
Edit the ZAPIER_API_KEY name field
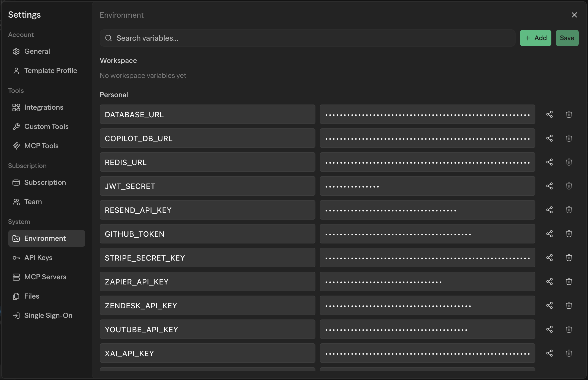coord(207,281)
